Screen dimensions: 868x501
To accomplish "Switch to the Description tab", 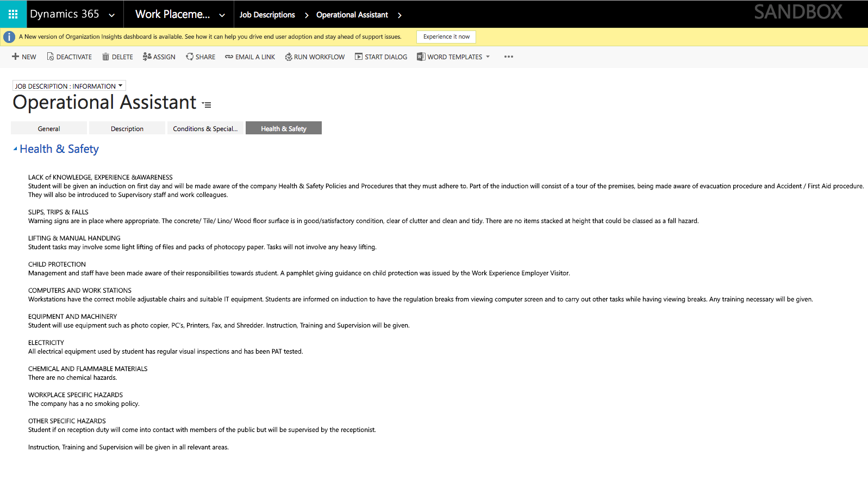I will [x=127, y=128].
